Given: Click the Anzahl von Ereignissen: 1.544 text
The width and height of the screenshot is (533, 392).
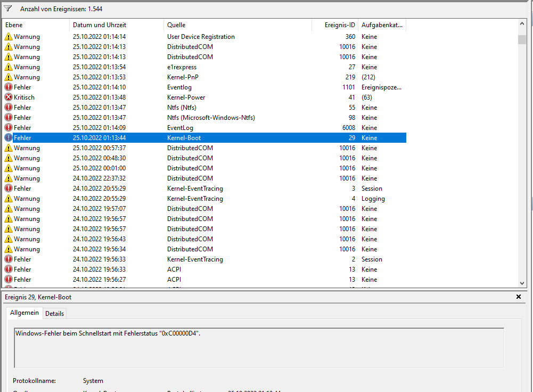Looking at the screenshot, I should pos(61,9).
